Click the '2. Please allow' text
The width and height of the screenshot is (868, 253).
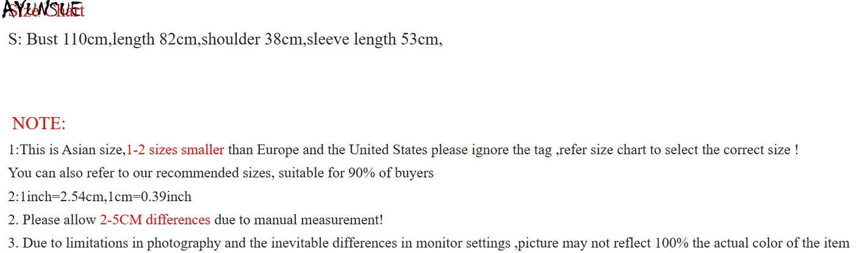pos(52,219)
